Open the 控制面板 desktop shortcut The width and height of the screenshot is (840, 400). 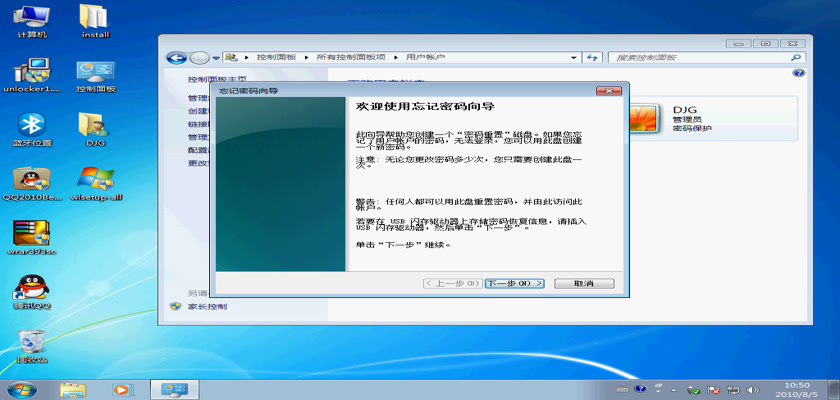coord(95,72)
